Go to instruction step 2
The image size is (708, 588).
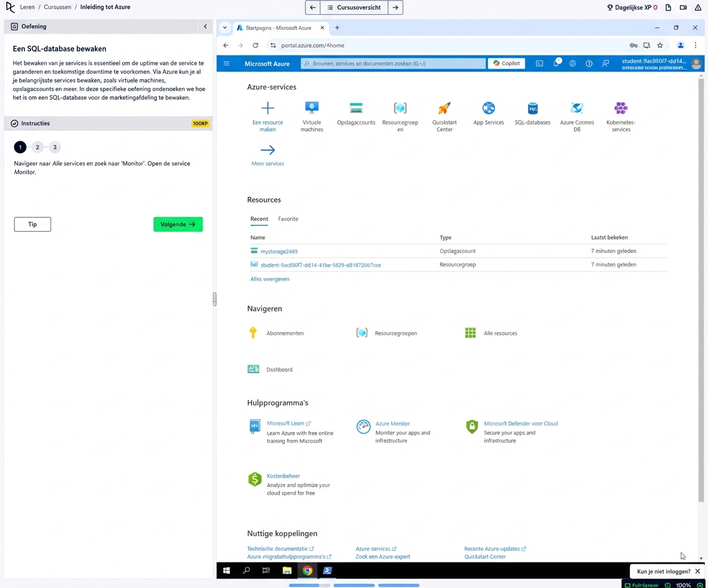coord(37,148)
